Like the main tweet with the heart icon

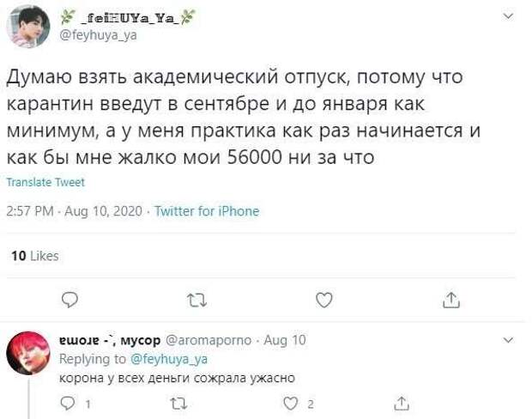click(x=324, y=300)
